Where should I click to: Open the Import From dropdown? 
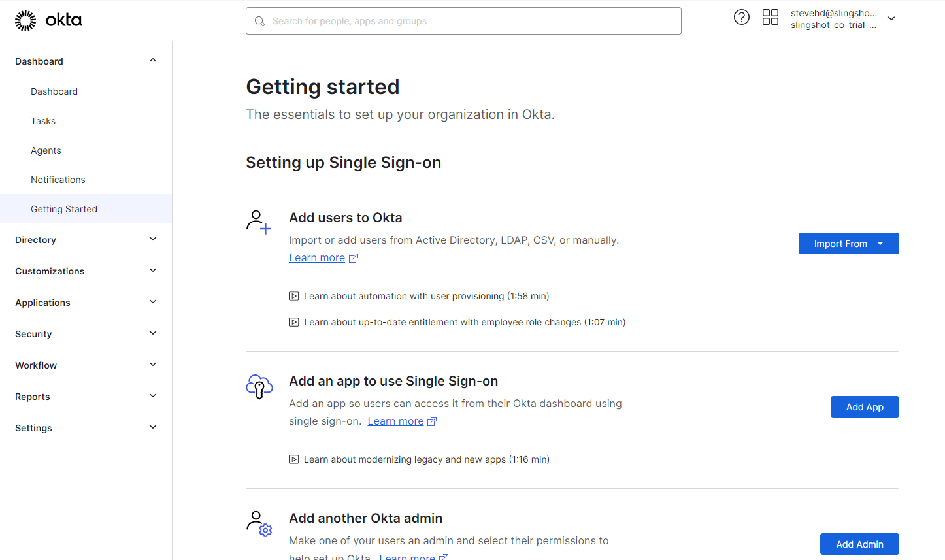click(x=848, y=244)
